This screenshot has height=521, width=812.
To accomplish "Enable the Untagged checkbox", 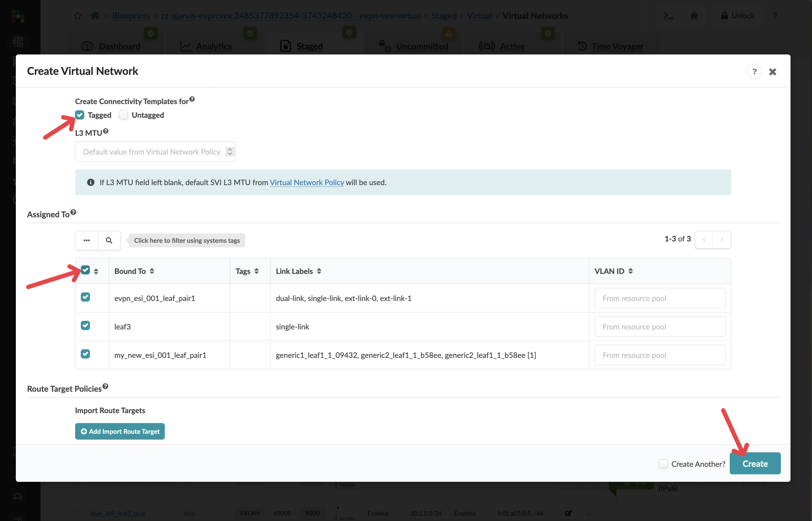I will tap(123, 115).
